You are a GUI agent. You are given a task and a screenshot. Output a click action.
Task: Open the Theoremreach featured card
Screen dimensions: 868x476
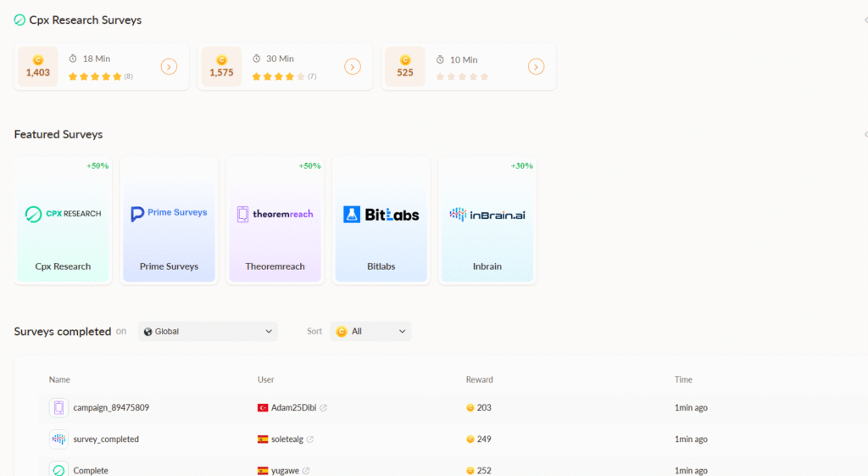(275, 220)
